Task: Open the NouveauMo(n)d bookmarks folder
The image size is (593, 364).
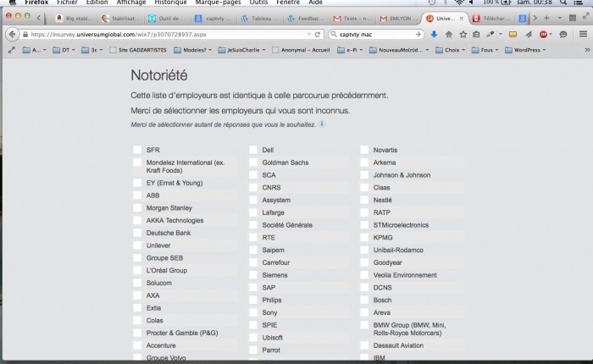Action: tap(399, 50)
